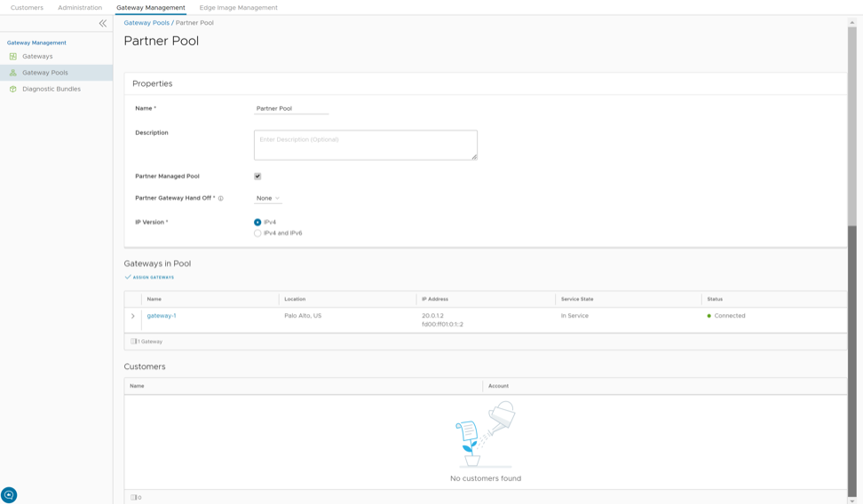Open the gateway-1 link
This screenshot has width=863, height=504.
point(162,316)
